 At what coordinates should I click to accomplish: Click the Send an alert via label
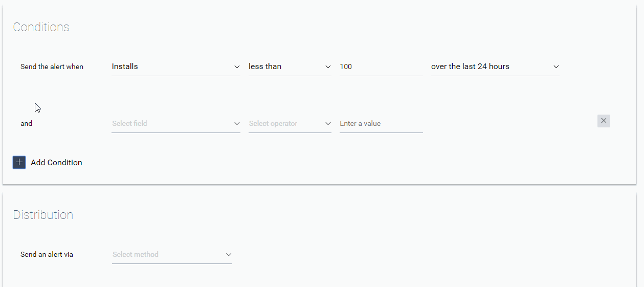coord(47,254)
